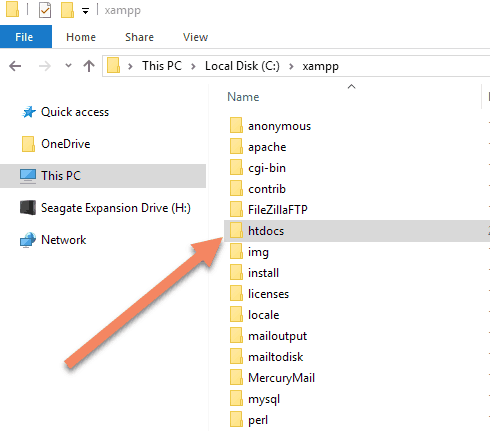Click the Forward navigation arrow
The image size is (490, 431).
44,66
